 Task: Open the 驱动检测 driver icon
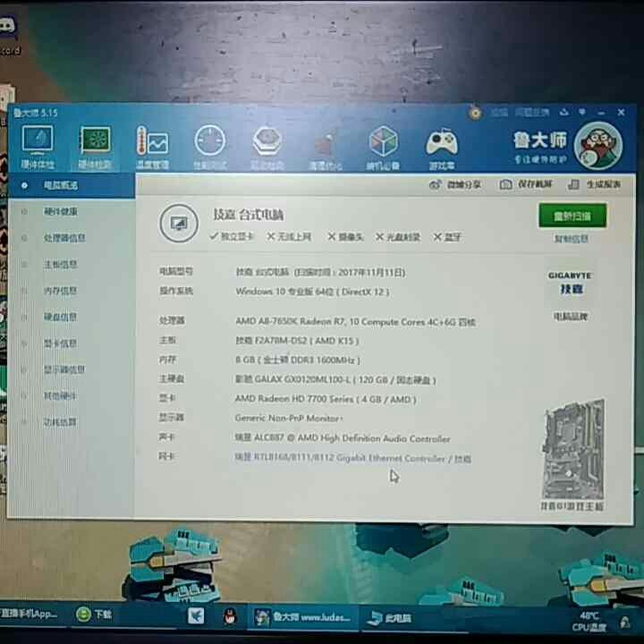[267, 147]
